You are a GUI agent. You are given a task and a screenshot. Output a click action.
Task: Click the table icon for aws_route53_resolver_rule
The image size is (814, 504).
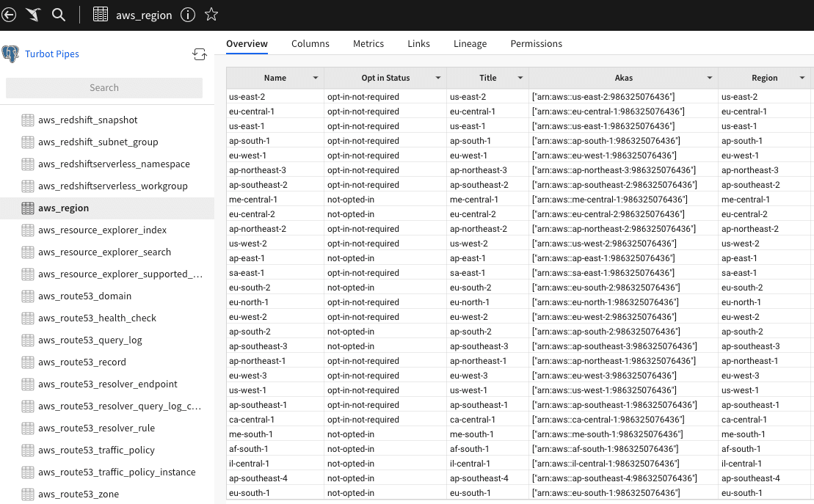(x=27, y=428)
